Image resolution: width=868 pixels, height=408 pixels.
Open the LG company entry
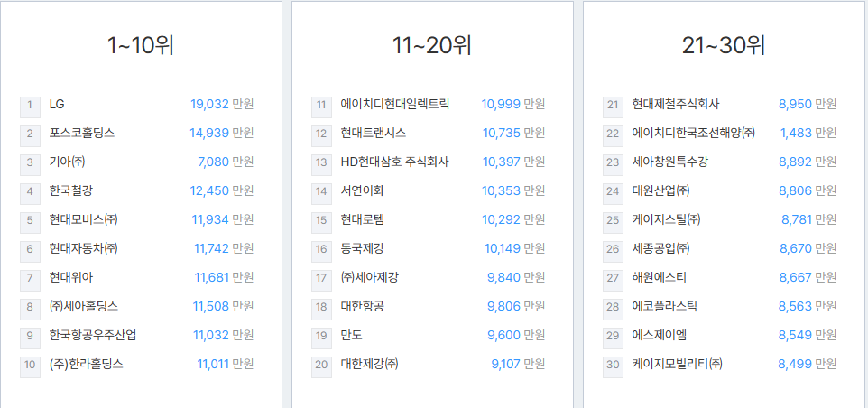click(57, 104)
